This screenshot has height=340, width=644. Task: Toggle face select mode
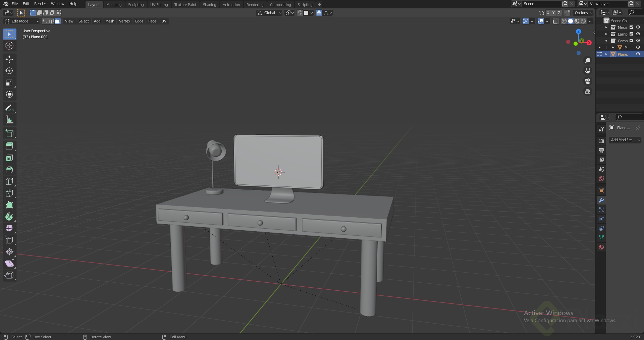click(x=58, y=21)
